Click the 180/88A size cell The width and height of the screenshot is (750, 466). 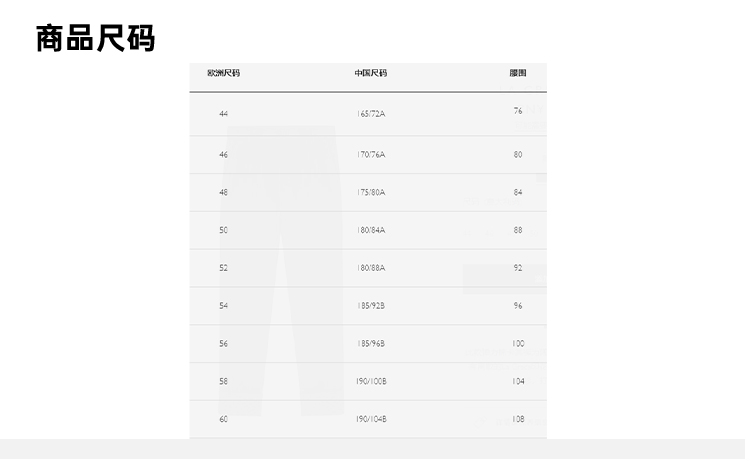coord(370,268)
